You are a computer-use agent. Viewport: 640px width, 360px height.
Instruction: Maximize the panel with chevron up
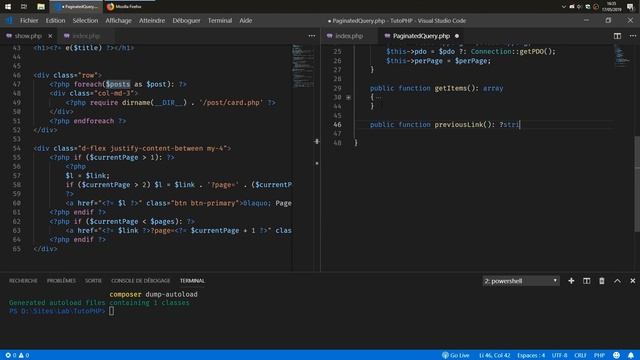[x=617, y=281]
